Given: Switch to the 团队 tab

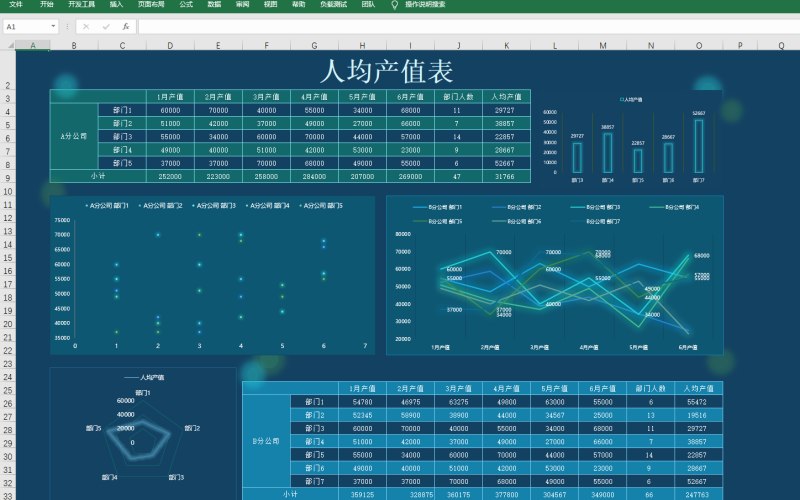Looking at the screenshot, I should point(368,4).
